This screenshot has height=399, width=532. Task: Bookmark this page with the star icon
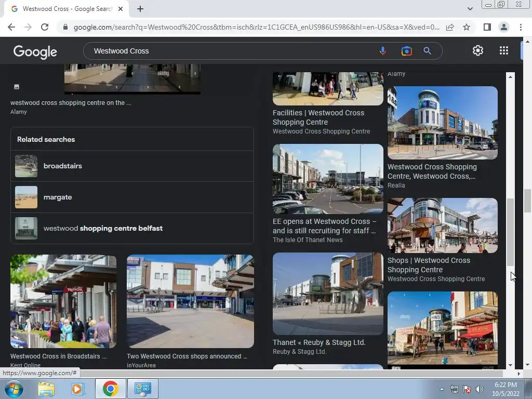pos(467,27)
